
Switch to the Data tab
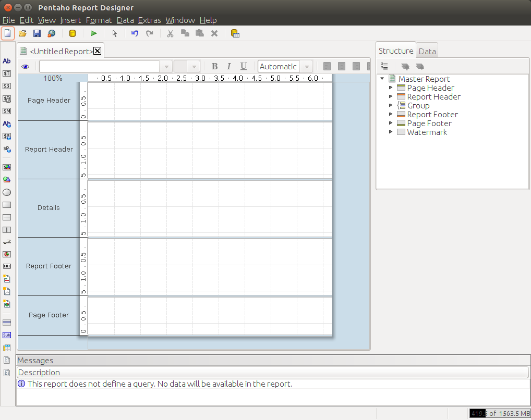click(x=427, y=51)
